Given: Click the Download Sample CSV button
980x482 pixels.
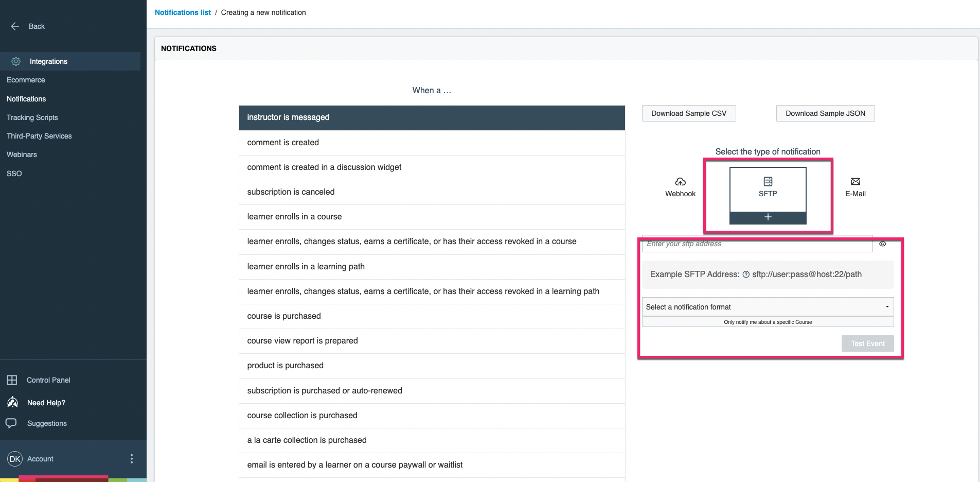Looking at the screenshot, I should click(x=688, y=113).
